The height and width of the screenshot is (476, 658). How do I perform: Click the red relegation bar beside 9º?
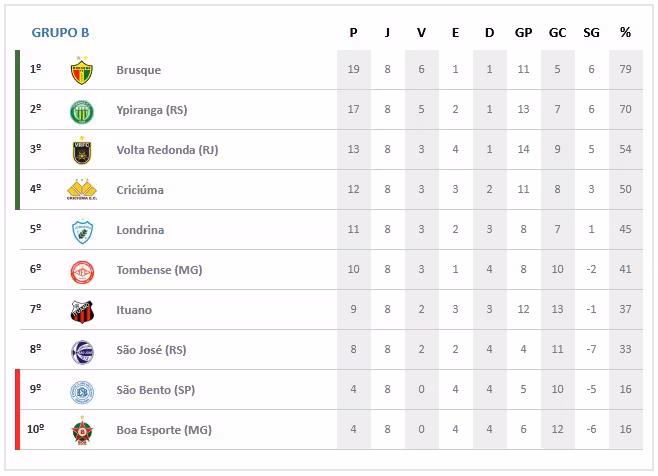point(18,390)
